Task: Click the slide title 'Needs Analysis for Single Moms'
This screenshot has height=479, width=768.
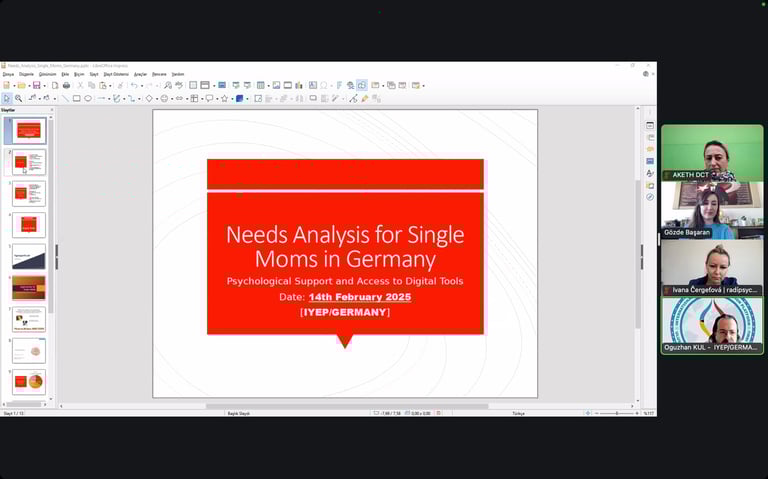Action: pos(345,246)
